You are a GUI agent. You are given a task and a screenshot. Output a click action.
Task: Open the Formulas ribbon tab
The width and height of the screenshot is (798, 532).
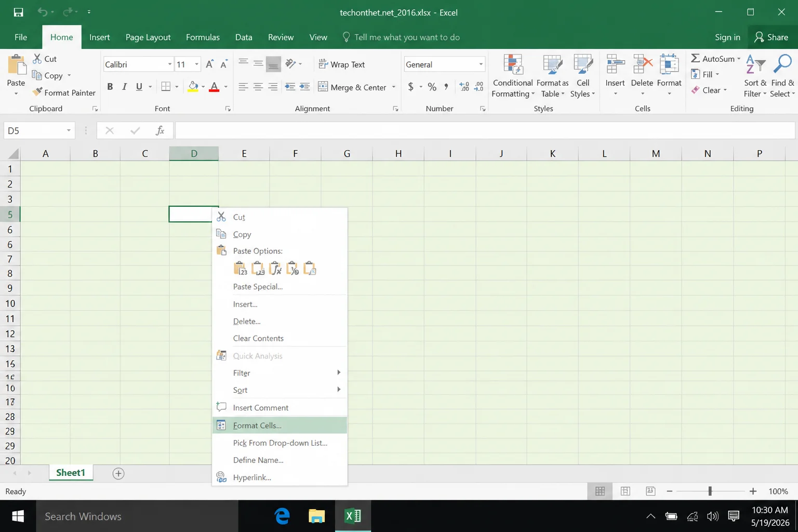click(203, 37)
